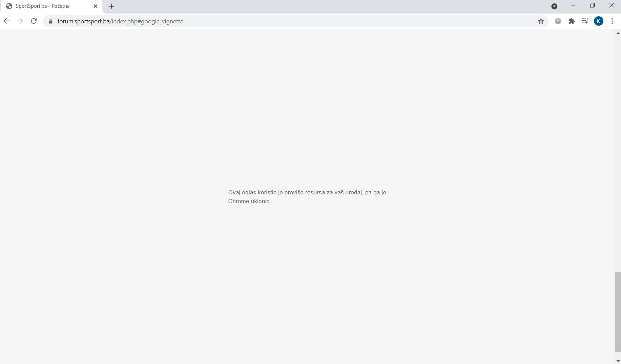Go back to the previous page

point(6,21)
